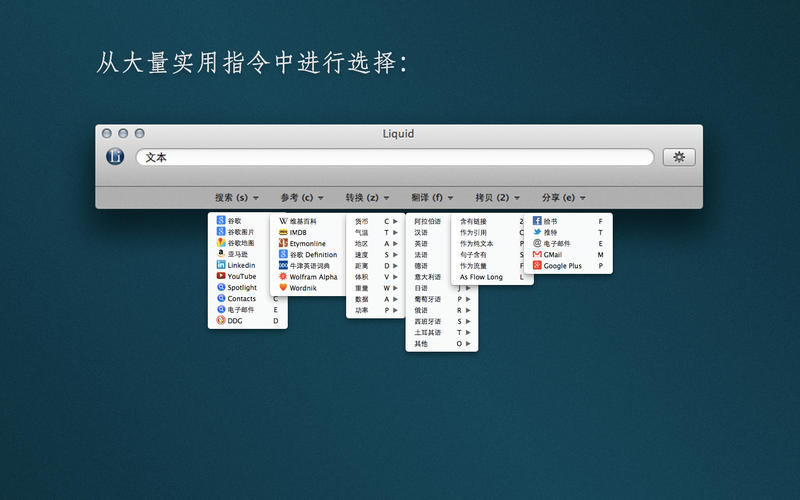The width and height of the screenshot is (800, 500).
Task: Click the 维基百科 Wikipedia W icon
Action: pyautogui.click(x=283, y=221)
